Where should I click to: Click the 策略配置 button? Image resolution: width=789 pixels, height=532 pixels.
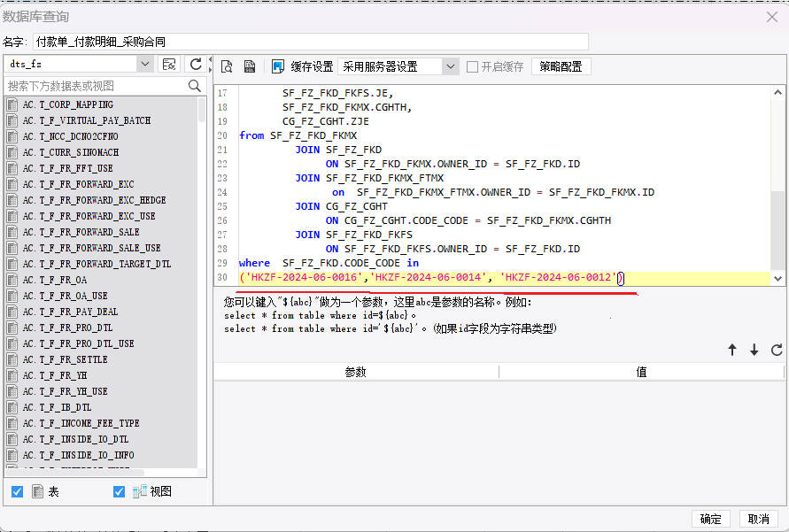(561, 66)
